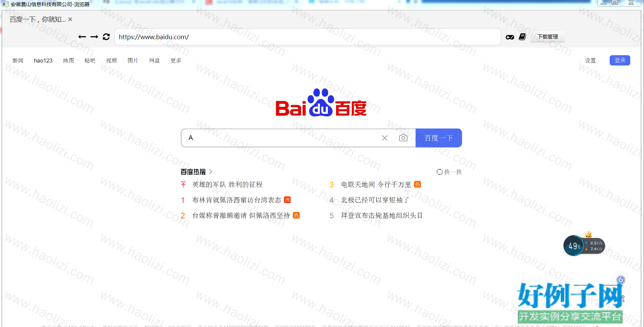Open 电联天地间 令行千万里 headline
The height and width of the screenshot is (327, 644).
376,185
